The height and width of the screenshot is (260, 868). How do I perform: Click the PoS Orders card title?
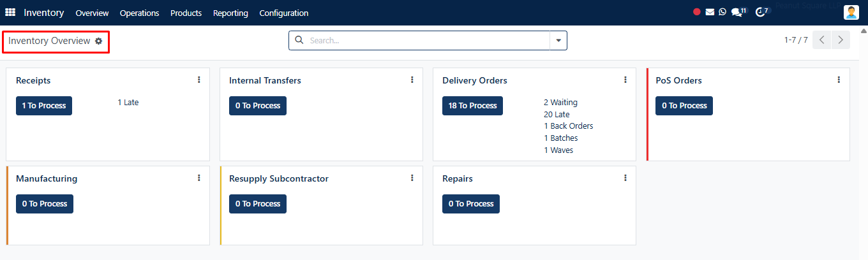[x=678, y=80]
